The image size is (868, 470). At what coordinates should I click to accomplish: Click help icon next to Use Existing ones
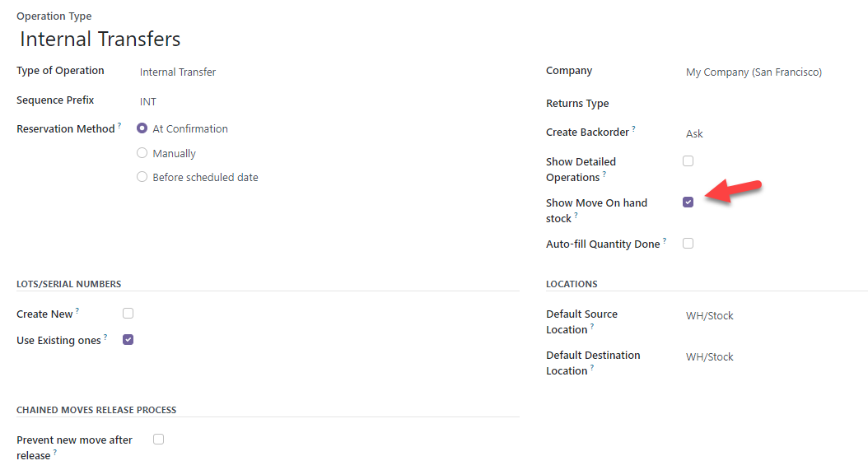tap(105, 337)
